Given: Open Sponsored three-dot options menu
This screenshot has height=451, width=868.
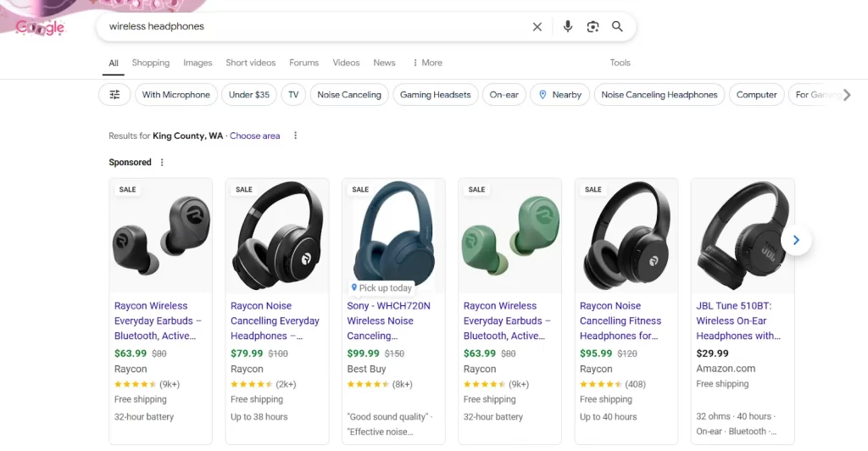Looking at the screenshot, I should pos(162,162).
